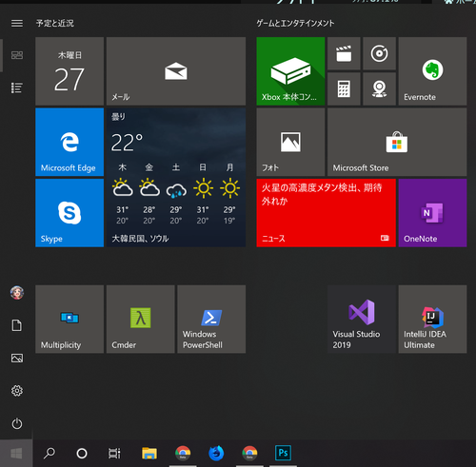Open the red ニュース news tile
476x467 pixels.
click(x=326, y=213)
